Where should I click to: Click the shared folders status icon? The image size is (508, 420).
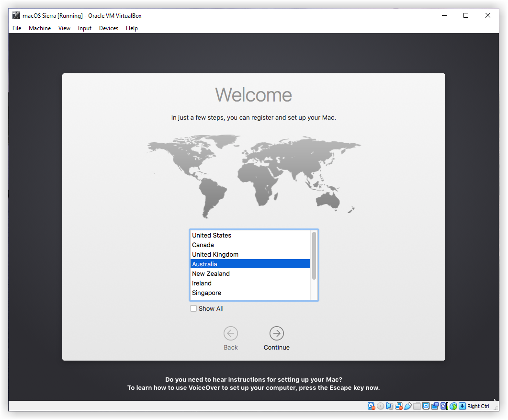[x=417, y=406]
